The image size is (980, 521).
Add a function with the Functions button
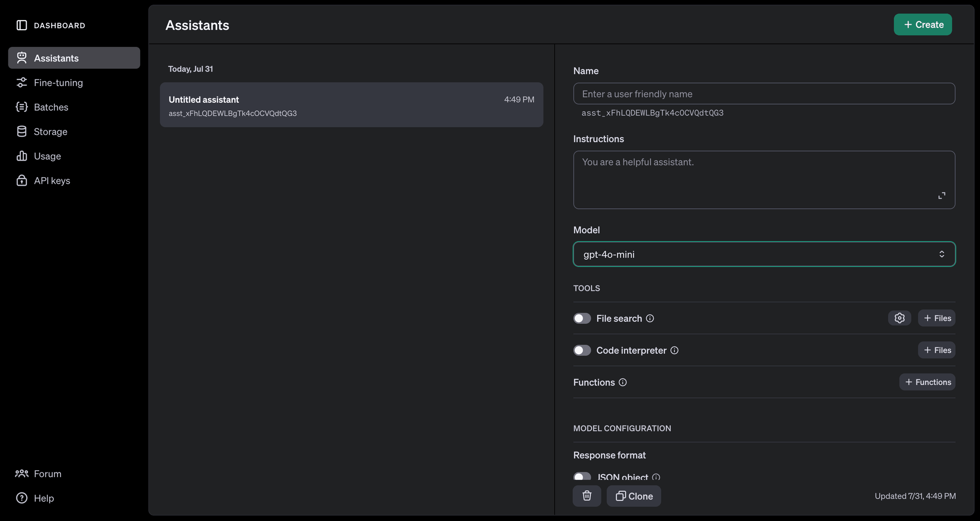[927, 382]
